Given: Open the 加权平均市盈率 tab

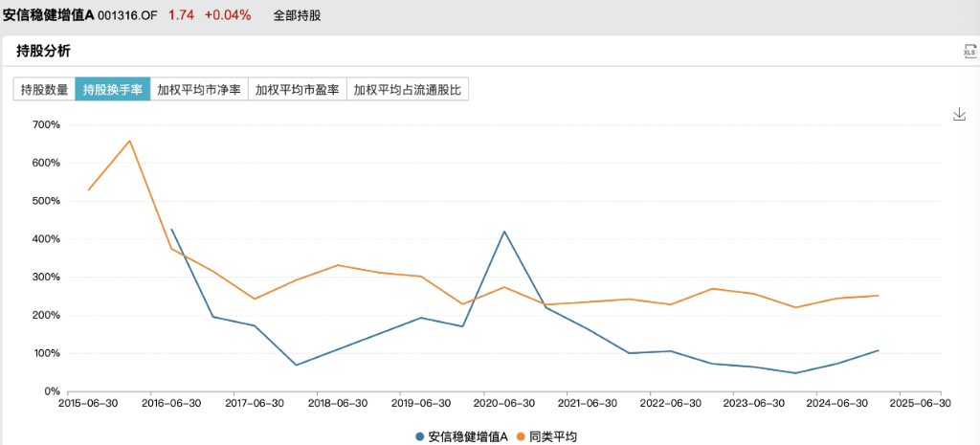Looking at the screenshot, I should pyautogui.click(x=298, y=89).
